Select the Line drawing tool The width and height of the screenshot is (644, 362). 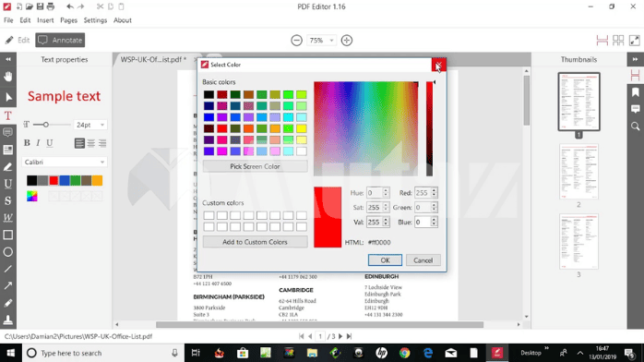click(x=7, y=269)
